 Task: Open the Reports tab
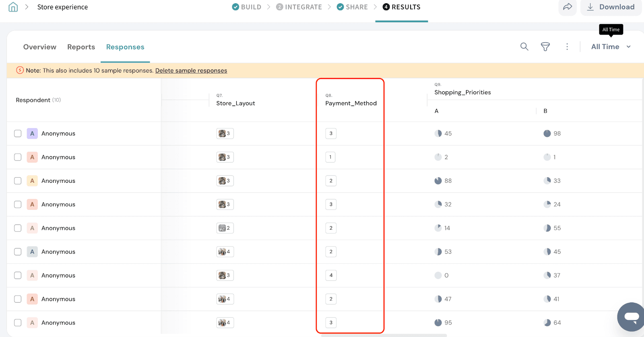click(x=81, y=47)
